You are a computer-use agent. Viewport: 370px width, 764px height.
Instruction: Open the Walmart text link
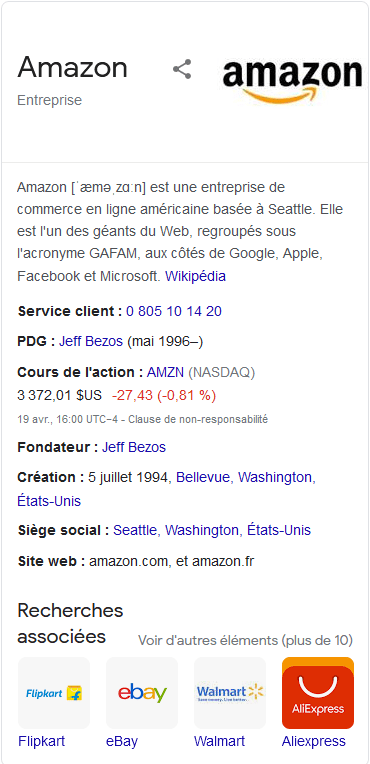click(x=219, y=742)
